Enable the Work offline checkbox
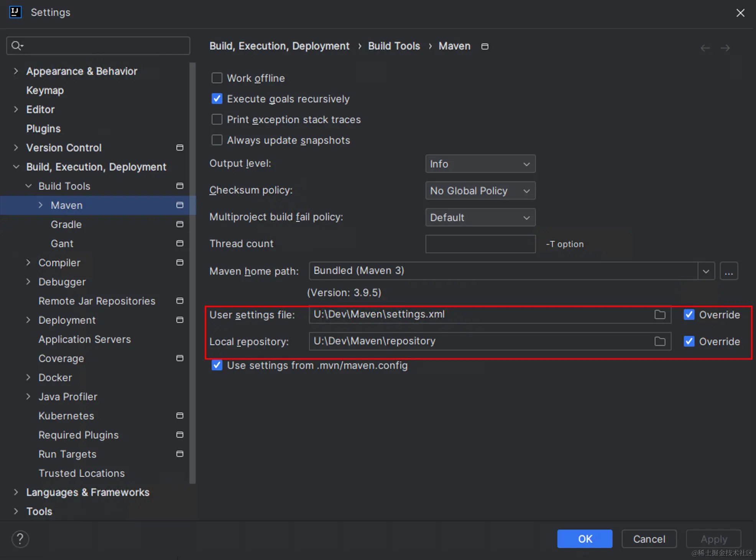The width and height of the screenshot is (756, 560). coord(217,78)
